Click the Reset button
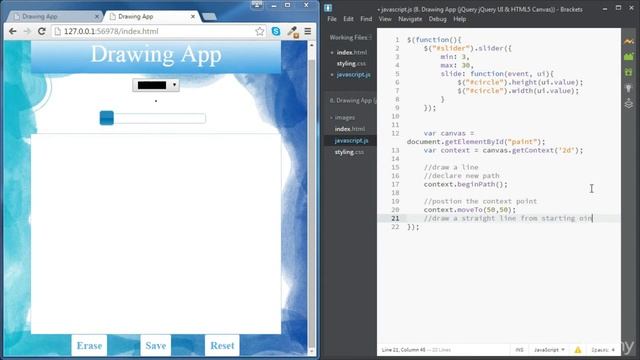The width and height of the screenshot is (640, 360). coord(222,346)
